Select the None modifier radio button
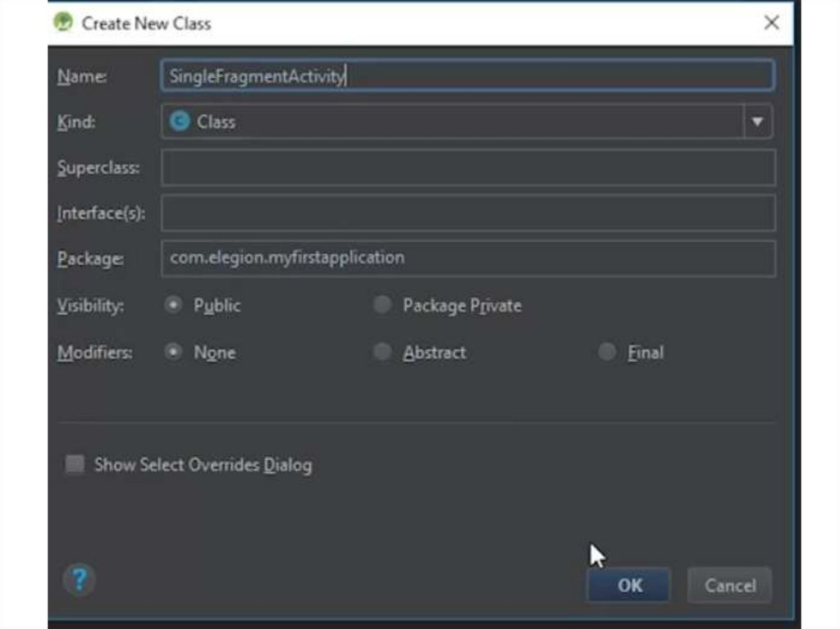The height and width of the screenshot is (629, 840). coord(173,352)
